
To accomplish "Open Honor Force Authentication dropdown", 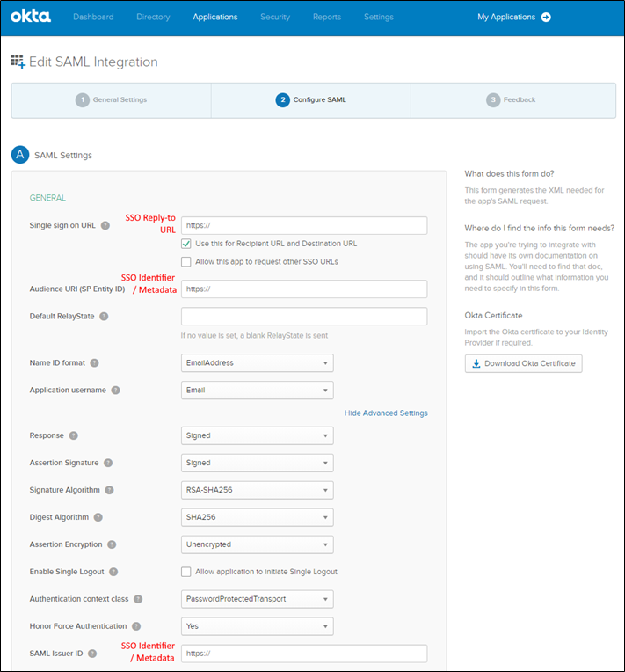I will [x=257, y=626].
